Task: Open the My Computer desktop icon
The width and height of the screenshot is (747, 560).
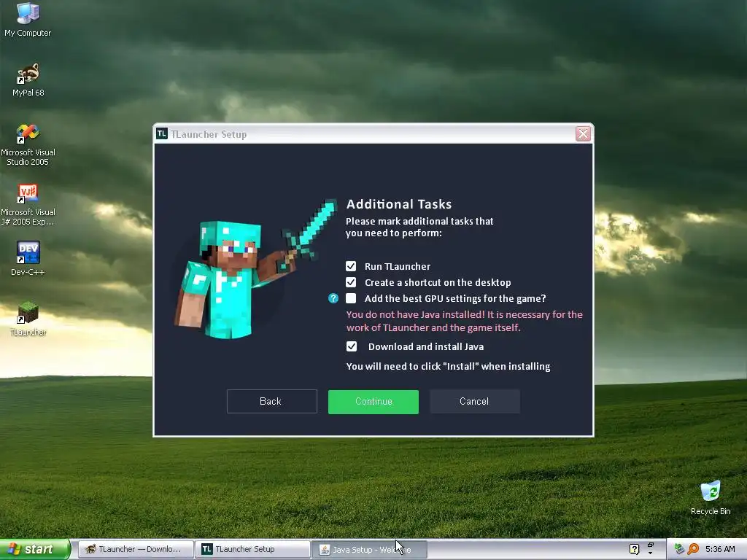Action: tap(28, 20)
